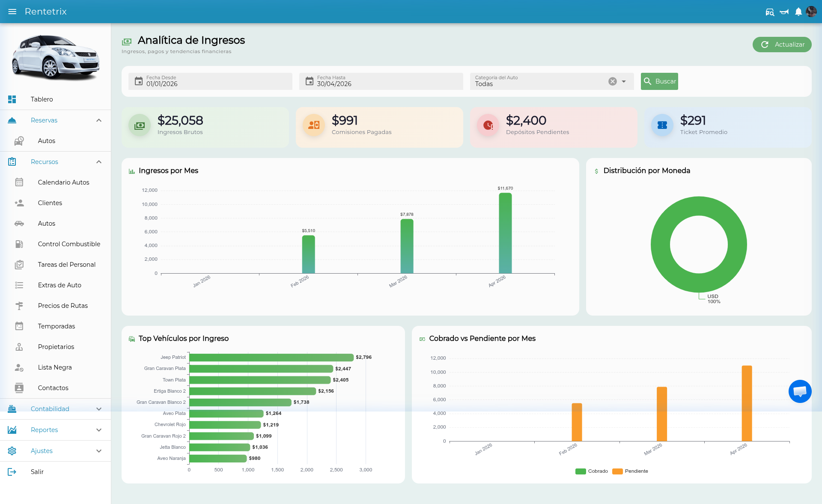This screenshot has width=822, height=504.
Task: Collapse the Recursos section chevron
Action: (x=99, y=162)
